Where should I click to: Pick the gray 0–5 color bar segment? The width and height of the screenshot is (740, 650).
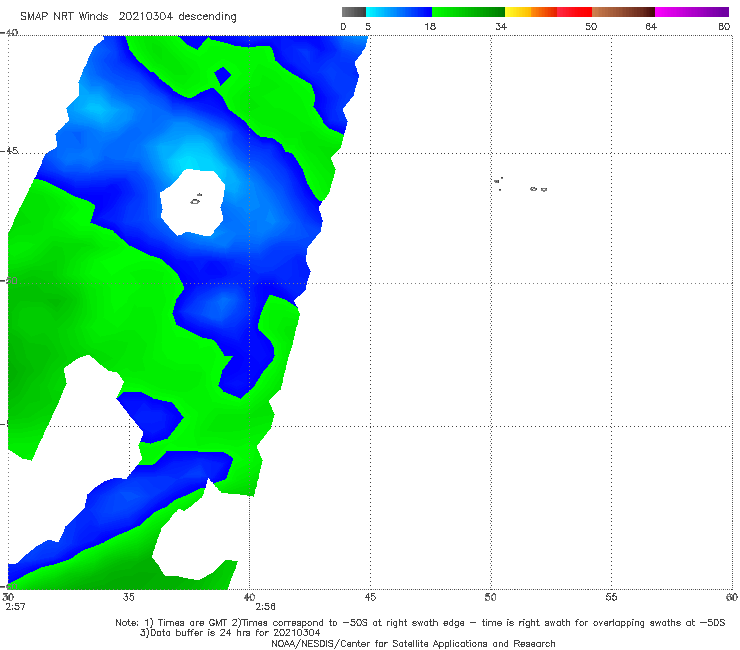354,12
